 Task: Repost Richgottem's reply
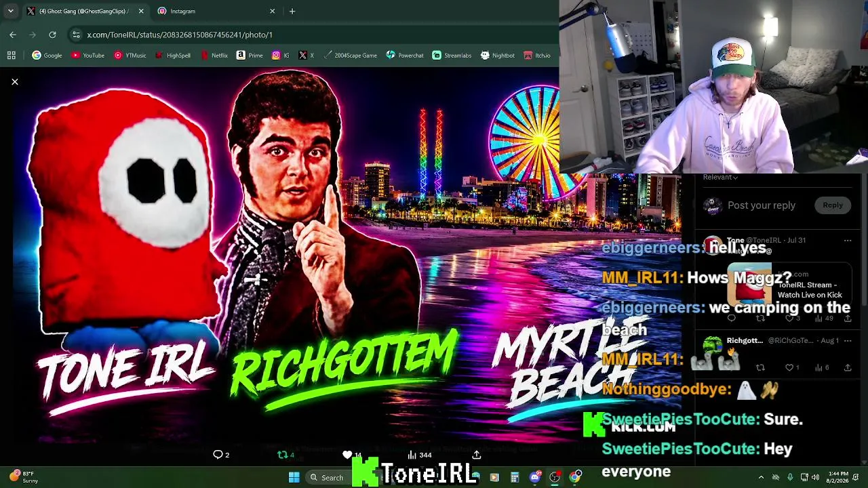point(760,368)
